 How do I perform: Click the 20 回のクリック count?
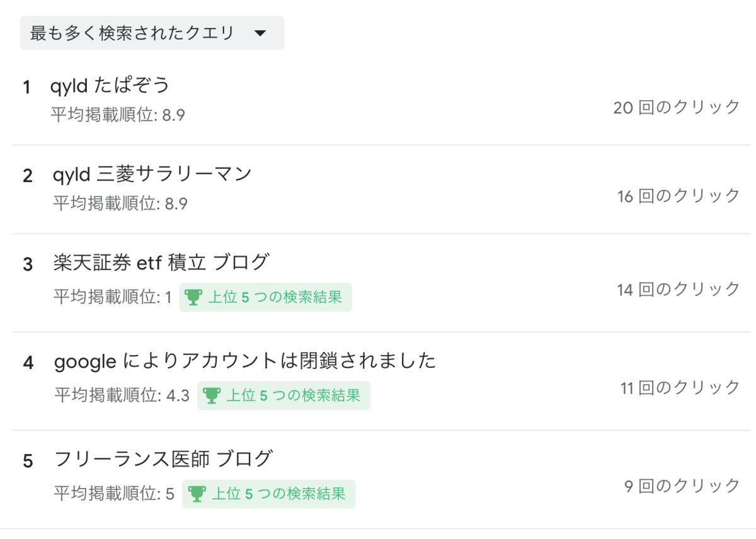click(677, 107)
